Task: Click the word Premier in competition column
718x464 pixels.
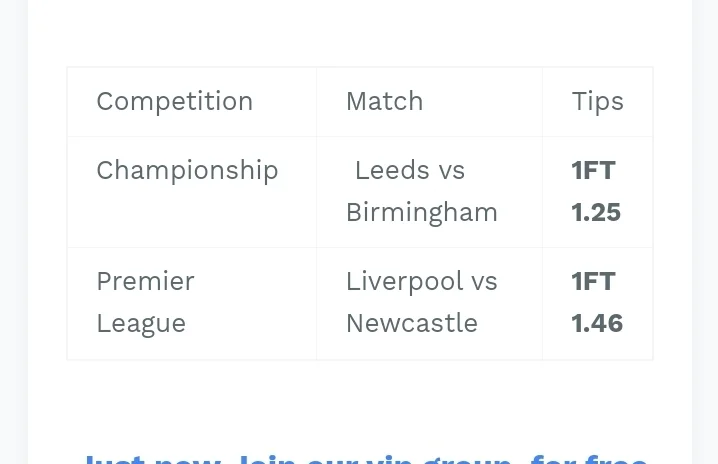Action: [x=145, y=281]
